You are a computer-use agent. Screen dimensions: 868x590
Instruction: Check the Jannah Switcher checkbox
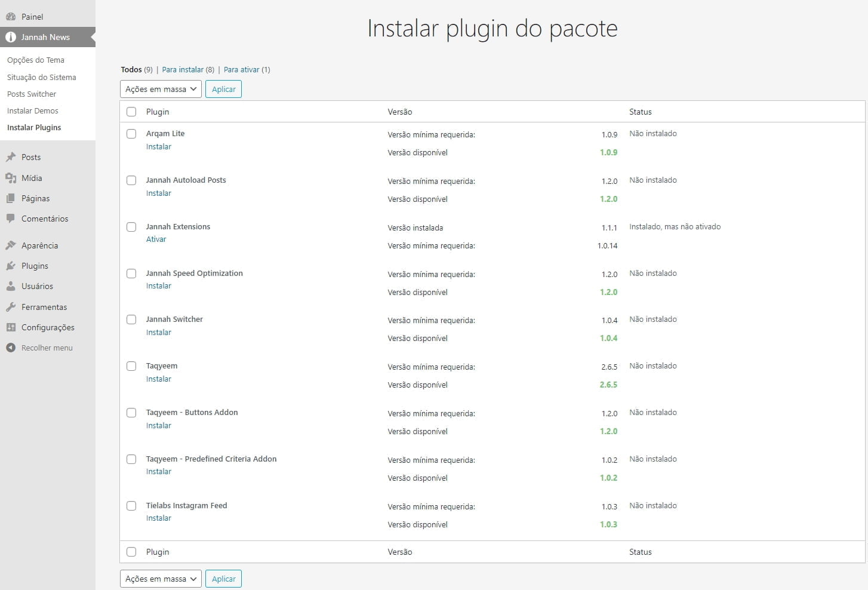(131, 319)
